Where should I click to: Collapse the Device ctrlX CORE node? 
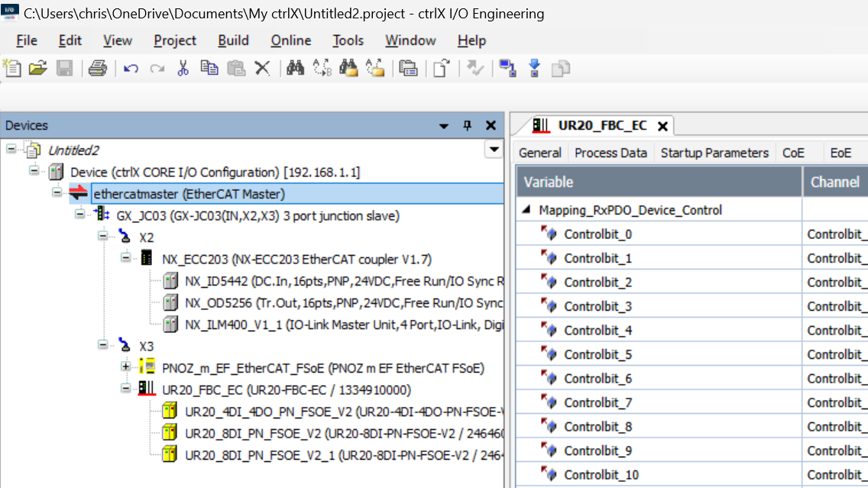point(34,170)
